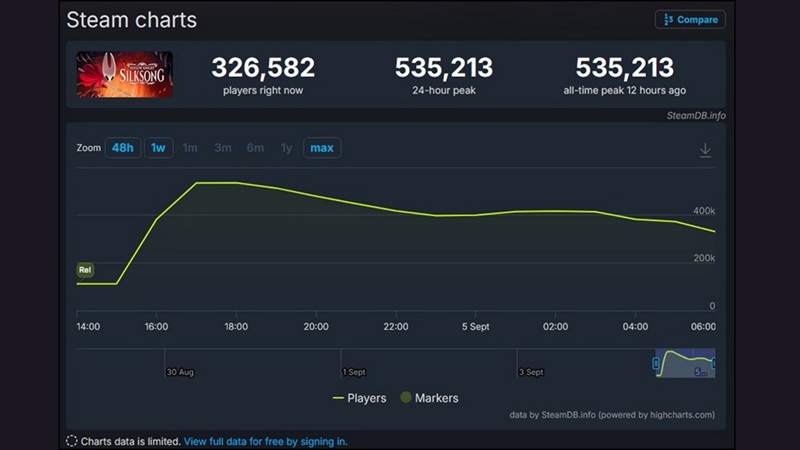Open the Silksong game thumbnail
The image size is (800, 450).
coord(124,74)
